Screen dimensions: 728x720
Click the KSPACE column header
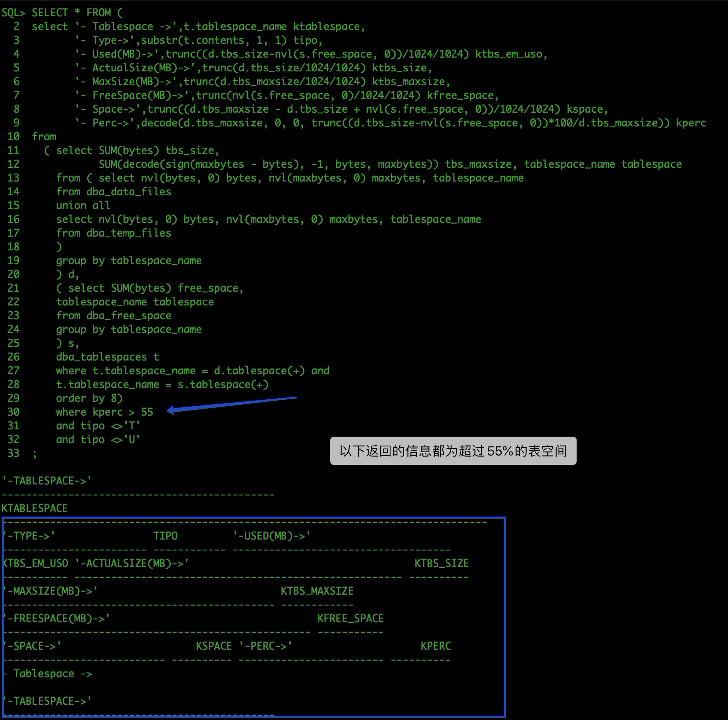tap(213, 646)
